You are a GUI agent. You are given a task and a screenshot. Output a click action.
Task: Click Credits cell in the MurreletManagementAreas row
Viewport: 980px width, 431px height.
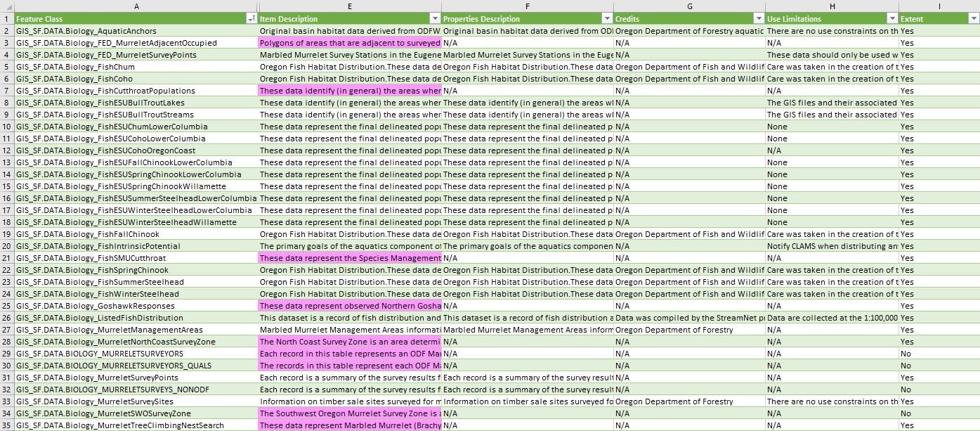[689, 330]
